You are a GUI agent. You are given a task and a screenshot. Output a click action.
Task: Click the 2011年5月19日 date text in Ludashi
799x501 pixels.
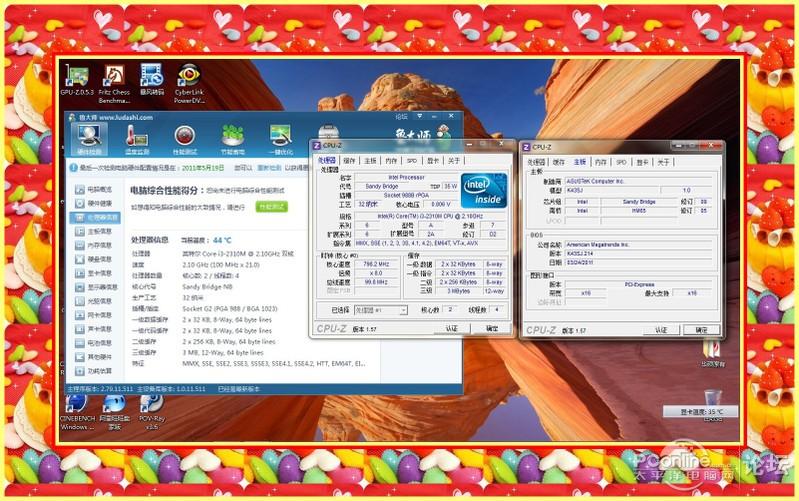[203, 168]
